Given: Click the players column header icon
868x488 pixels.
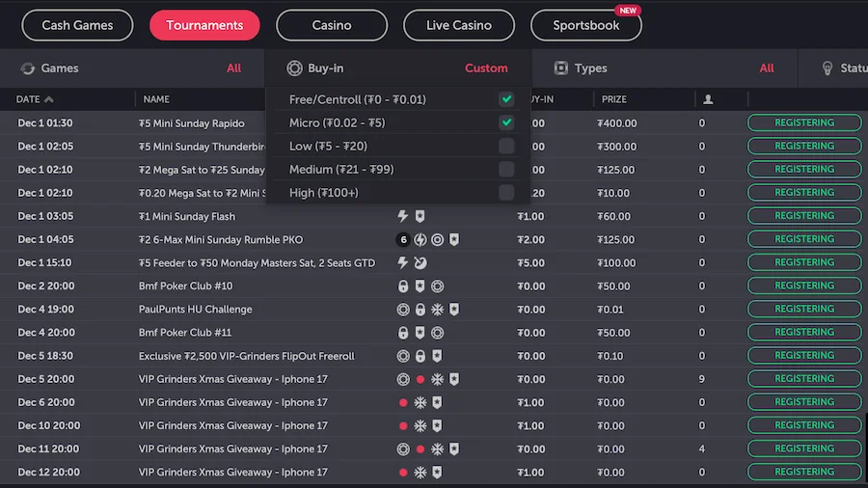Looking at the screenshot, I should click(708, 99).
